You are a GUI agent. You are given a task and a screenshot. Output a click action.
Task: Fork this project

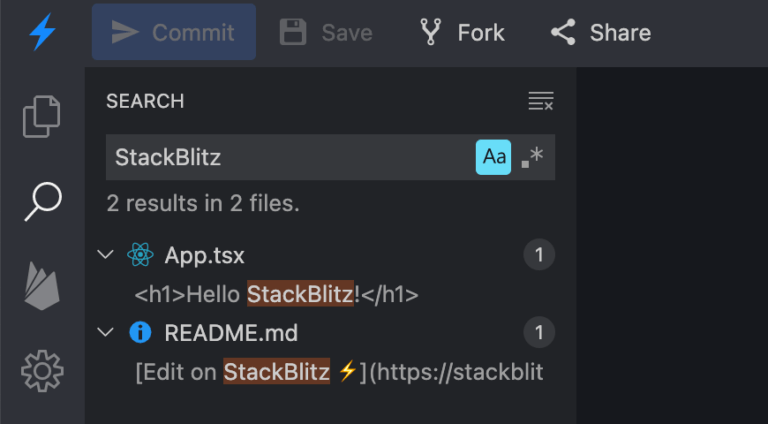click(462, 32)
